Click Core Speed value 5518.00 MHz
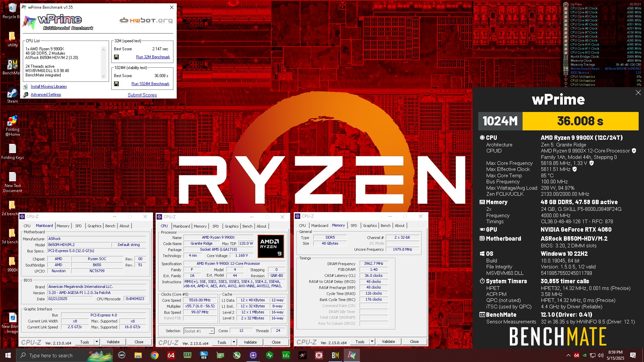Viewport: 644px width, 362px height. [x=200, y=300]
